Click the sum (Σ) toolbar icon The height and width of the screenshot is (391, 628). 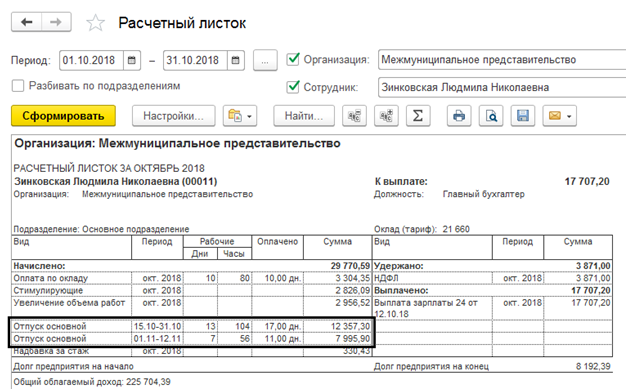[x=418, y=116]
